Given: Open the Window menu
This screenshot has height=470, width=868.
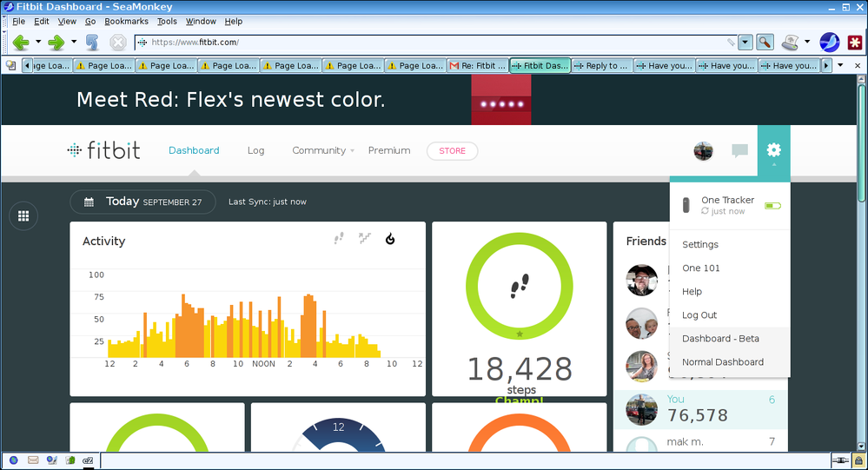Looking at the screenshot, I should [201, 21].
